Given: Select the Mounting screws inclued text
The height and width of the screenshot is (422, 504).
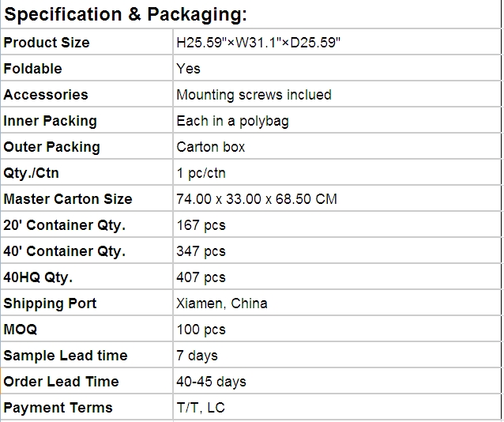Looking at the screenshot, I should point(254,95).
